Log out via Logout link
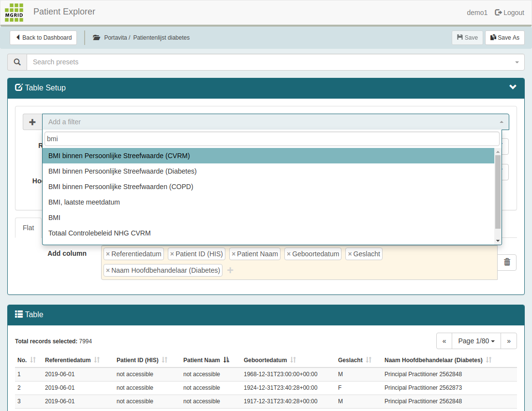Image resolution: width=532 pixels, height=411 pixels. (509, 13)
